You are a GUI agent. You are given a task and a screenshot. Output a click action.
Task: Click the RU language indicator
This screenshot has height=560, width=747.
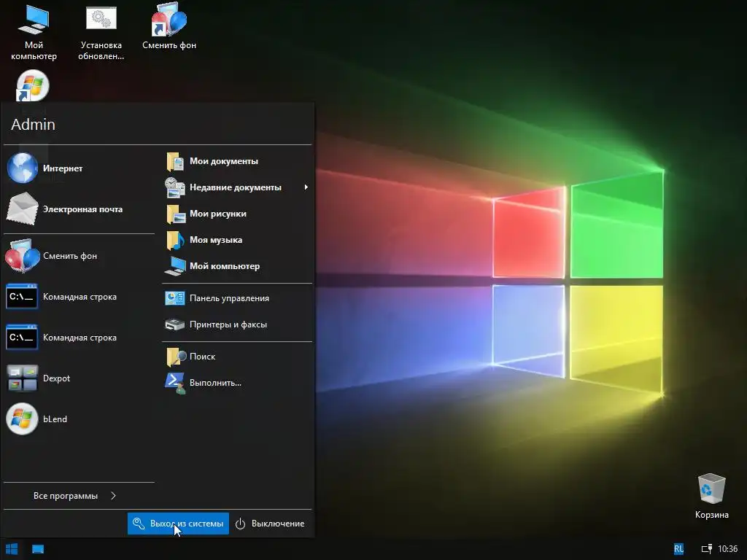pos(679,549)
